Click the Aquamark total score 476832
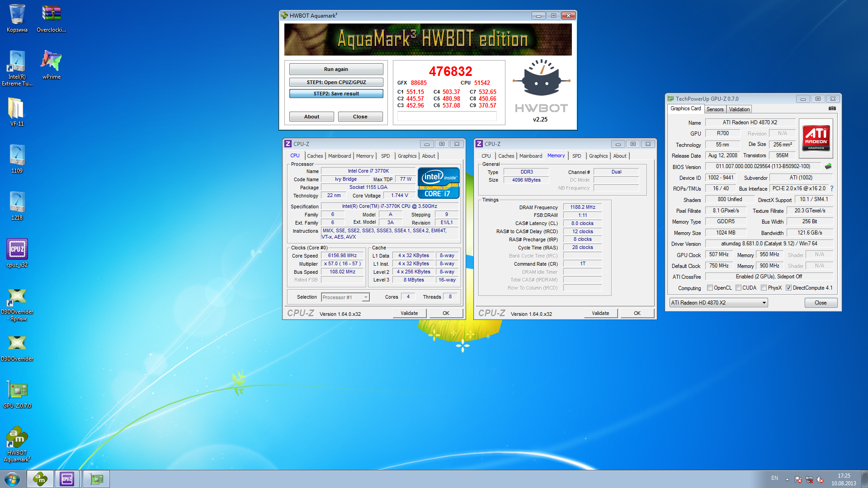868x488 pixels. (x=450, y=71)
